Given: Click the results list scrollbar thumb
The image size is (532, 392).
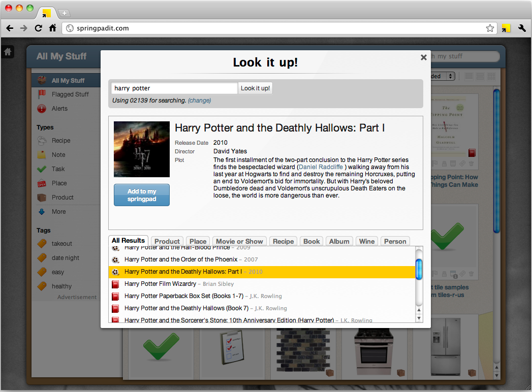Looking at the screenshot, I should [419, 269].
